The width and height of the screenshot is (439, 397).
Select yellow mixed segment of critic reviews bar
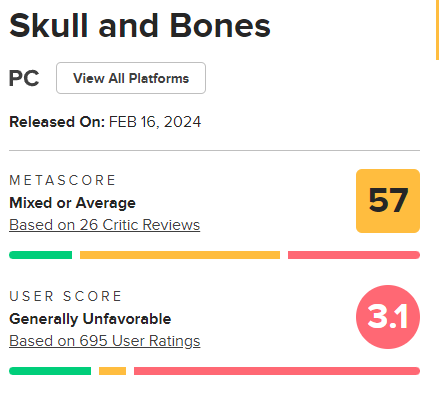(180, 255)
